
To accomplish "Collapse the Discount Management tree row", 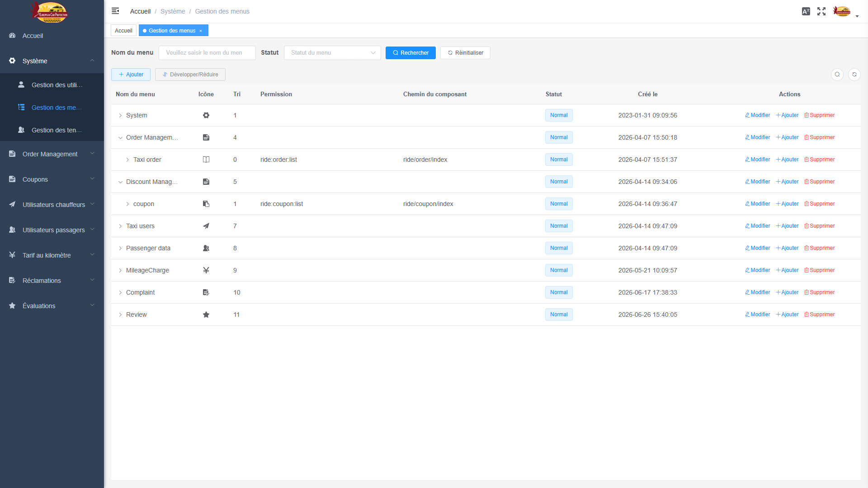I will 120,182.
